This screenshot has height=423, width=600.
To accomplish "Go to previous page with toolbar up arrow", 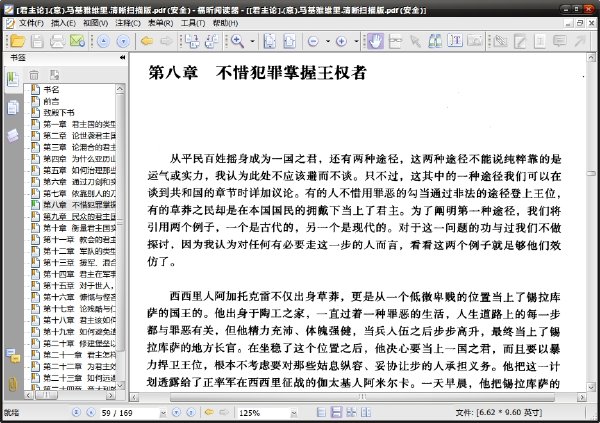I will pyautogui.click(x=103, y=41).
